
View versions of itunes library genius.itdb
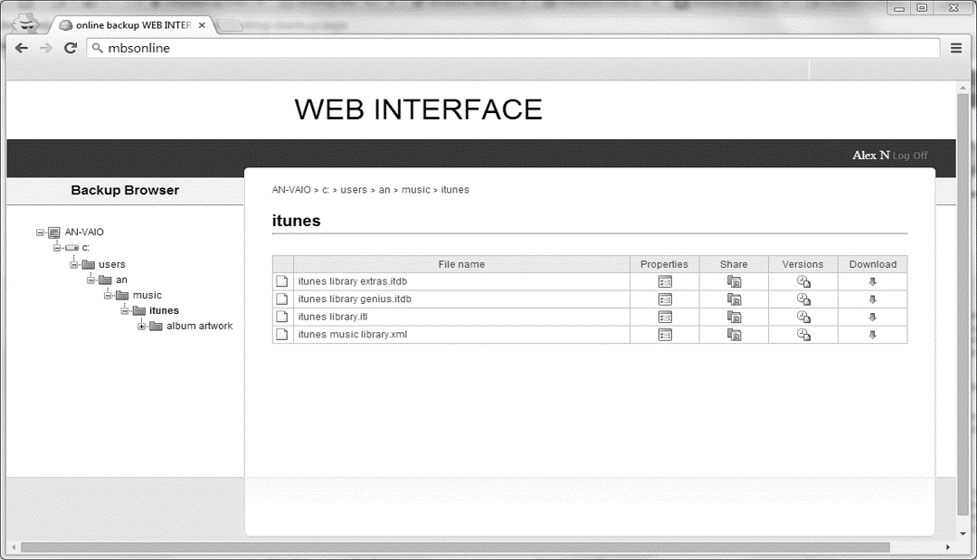click(x=803, y=299)
